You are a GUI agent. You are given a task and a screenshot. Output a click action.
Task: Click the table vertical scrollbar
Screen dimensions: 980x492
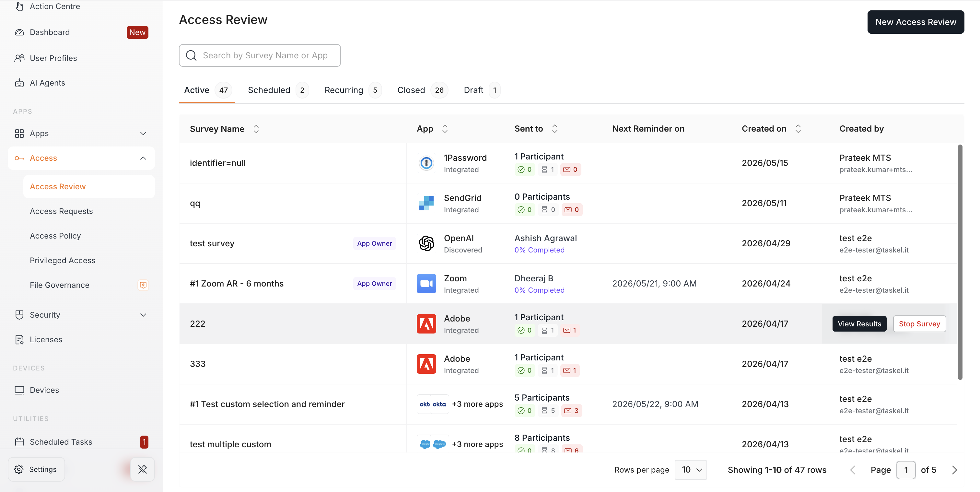click(x=960, y=262)
